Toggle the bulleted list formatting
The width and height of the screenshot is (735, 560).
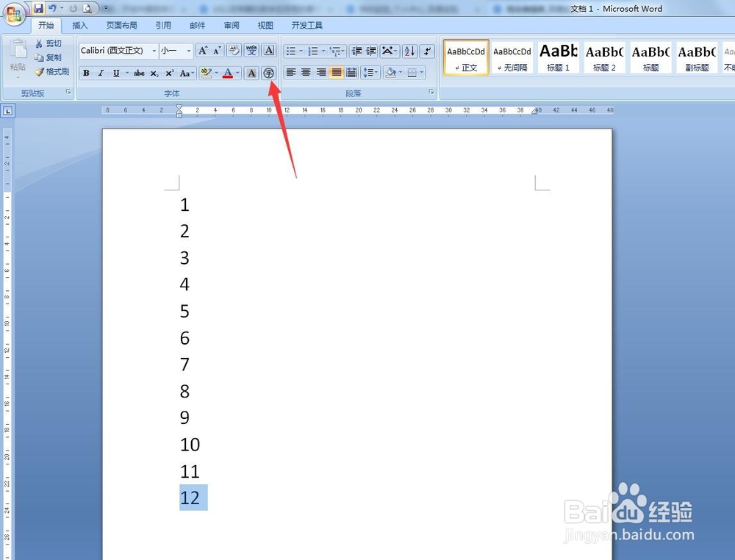click(x=290, y=50)
